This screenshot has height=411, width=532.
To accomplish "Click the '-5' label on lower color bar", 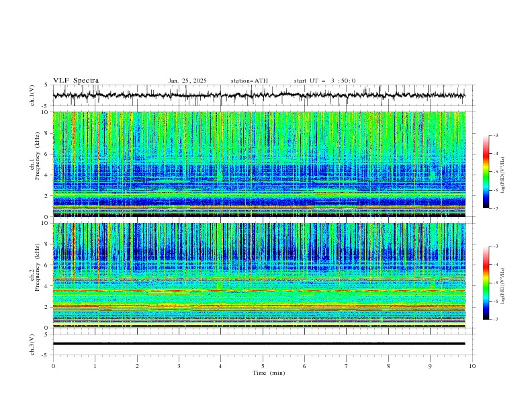I will click(x=496, y=283).
